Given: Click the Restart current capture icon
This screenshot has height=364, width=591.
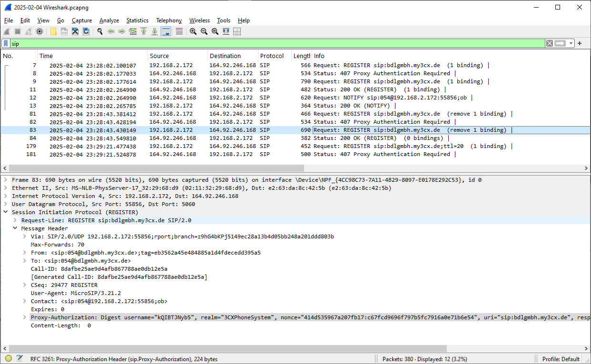Looking at the screenshot, I should click(x=29, y=31).
